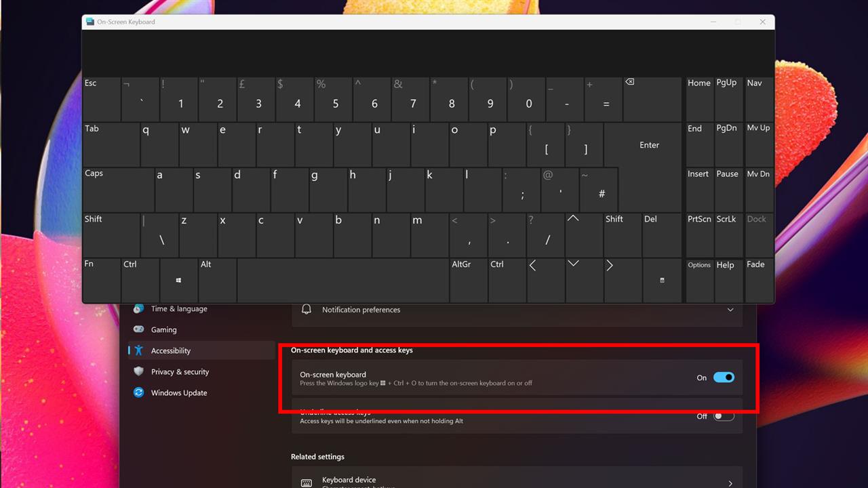
Task: Click the Time & language sidebar icon
Action: [138, 308]
